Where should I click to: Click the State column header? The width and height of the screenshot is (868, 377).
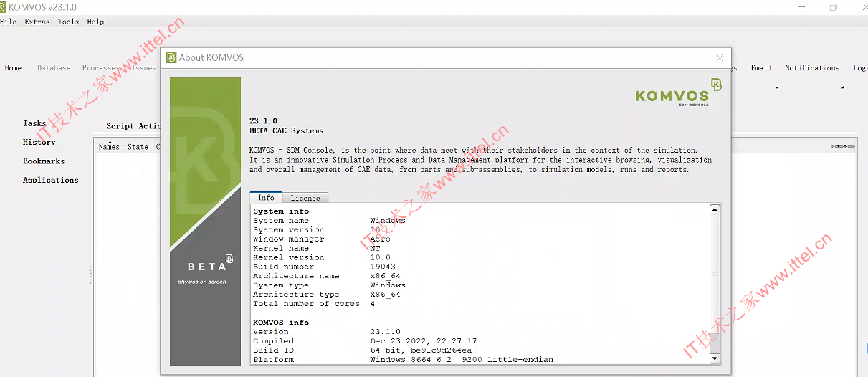tap(138, 147)
